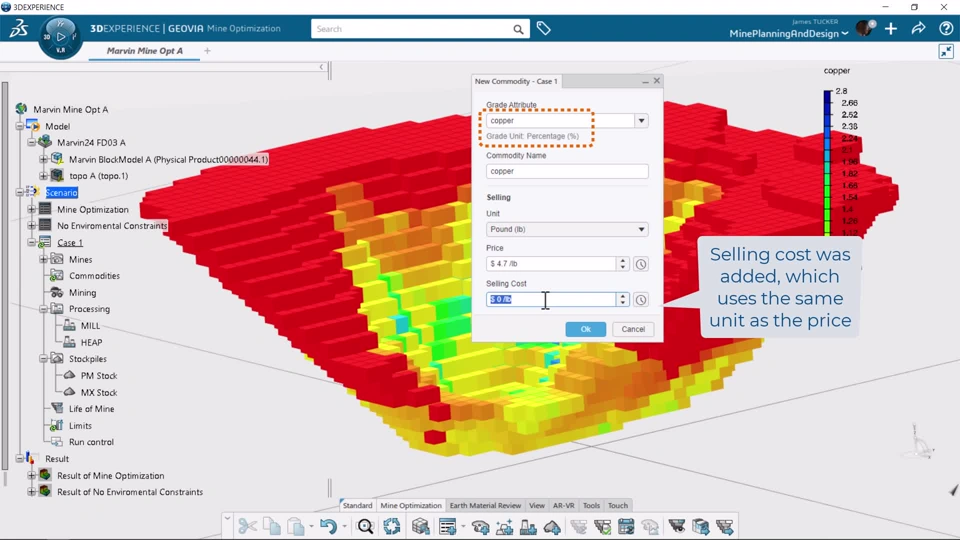Screen dimensions: 960x540
Task: Click James Tucker user avatar
Action: pyautogui.click(x=864, y=28)
